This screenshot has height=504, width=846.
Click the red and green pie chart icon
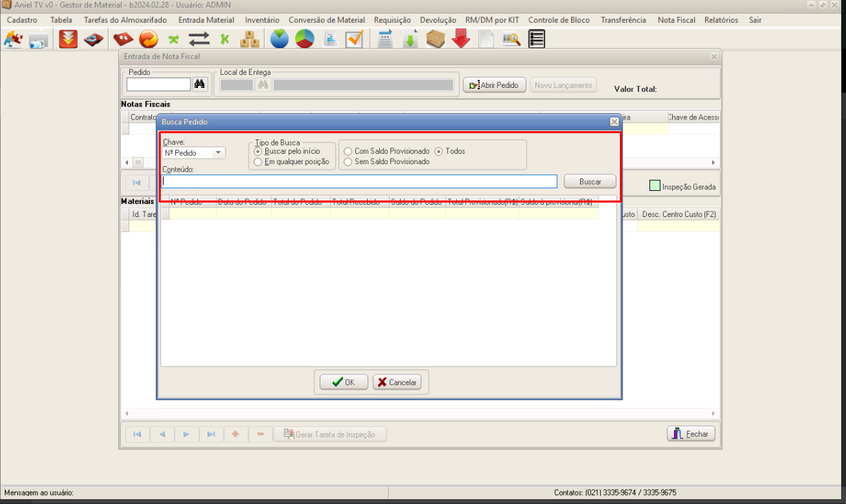coord(304,40)
